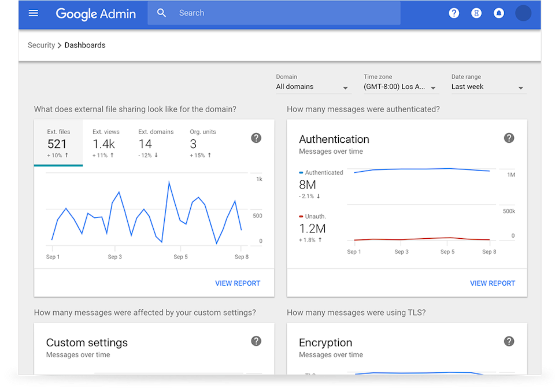The width and height of the screenshot is (555, 392).
Task: Open the support hourglass icon in header
Action: click(x=476, y=13)
